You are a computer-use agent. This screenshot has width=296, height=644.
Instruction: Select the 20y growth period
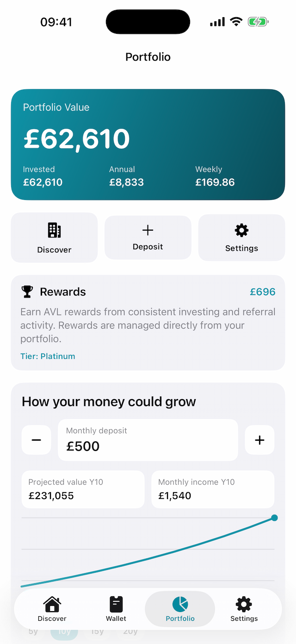coord(130,631)
